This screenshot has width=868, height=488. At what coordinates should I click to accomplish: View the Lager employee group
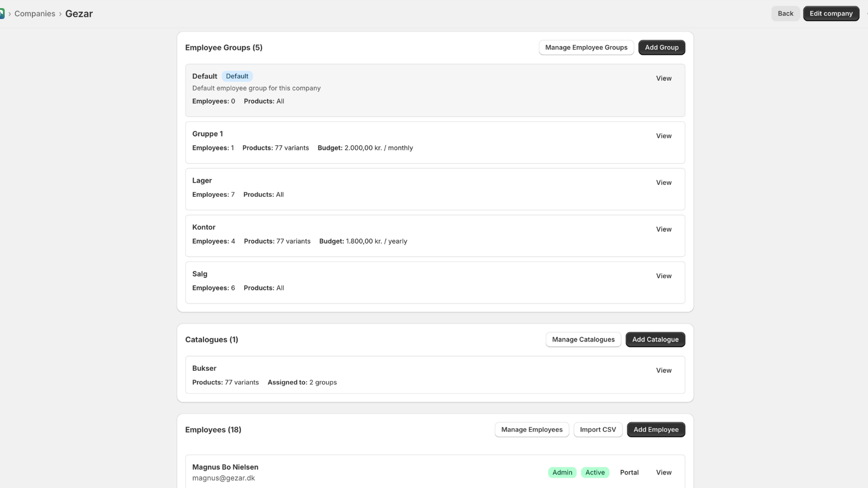663,183
